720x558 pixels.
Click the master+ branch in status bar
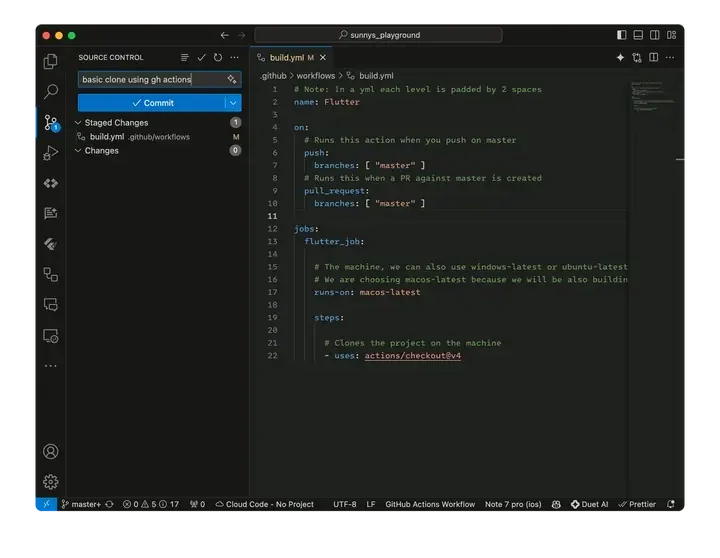point(81,504)
